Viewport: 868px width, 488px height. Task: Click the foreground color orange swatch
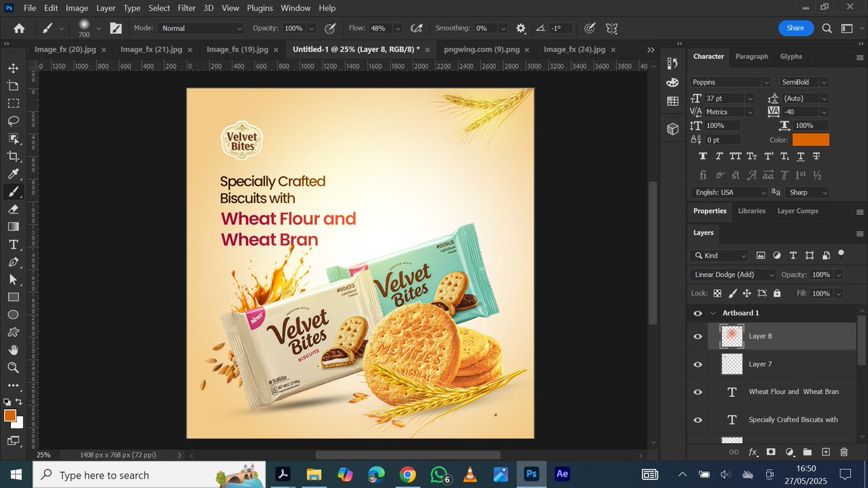tap(9, 416)
